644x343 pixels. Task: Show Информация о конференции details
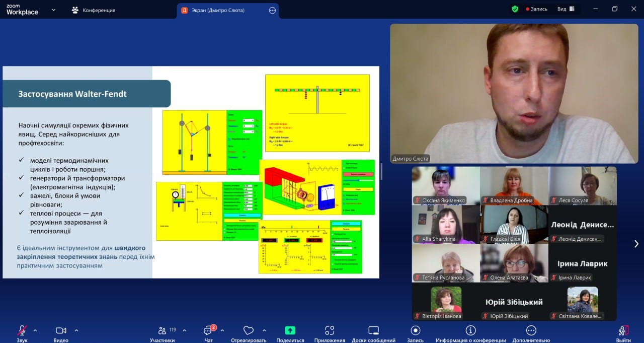click(470, 331)
